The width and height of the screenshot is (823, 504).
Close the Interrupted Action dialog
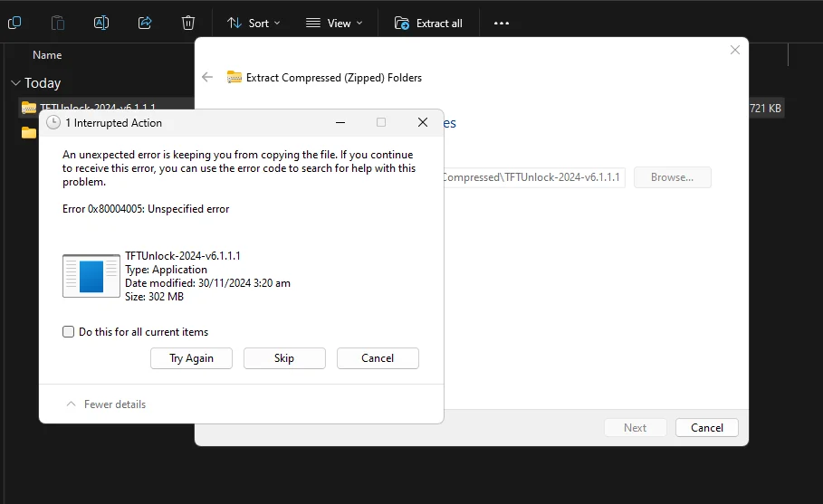click(423, 123)
